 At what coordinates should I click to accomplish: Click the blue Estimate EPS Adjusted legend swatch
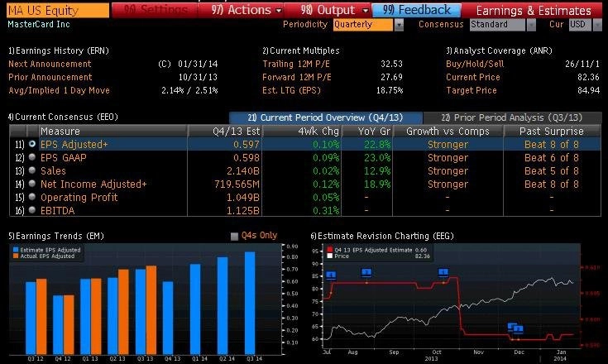[x=16, y=250]
